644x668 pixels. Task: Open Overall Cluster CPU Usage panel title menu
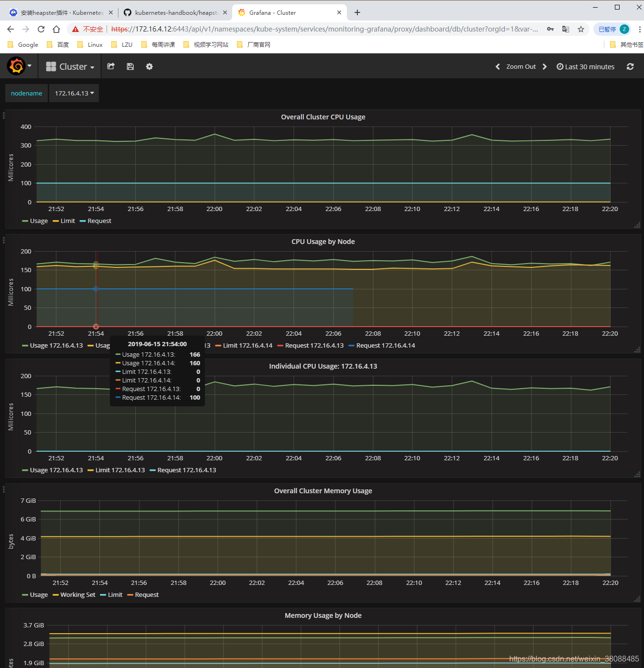[323, 117]
